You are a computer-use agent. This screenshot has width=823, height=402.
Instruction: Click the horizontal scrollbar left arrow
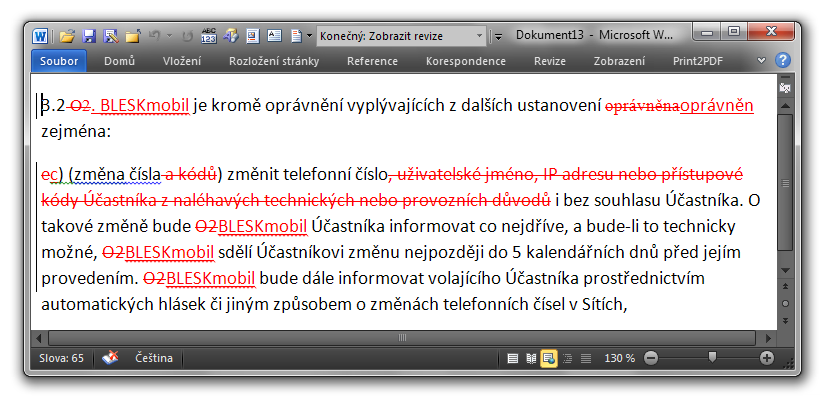[39, 337]
